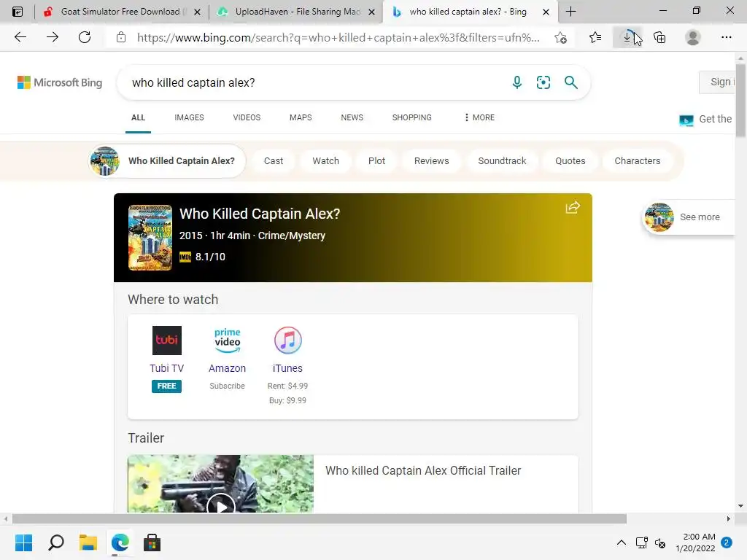Select the Who Killed Captain Alex? chip
This screenshot has width=747, height=560.
tap(167, 161)
